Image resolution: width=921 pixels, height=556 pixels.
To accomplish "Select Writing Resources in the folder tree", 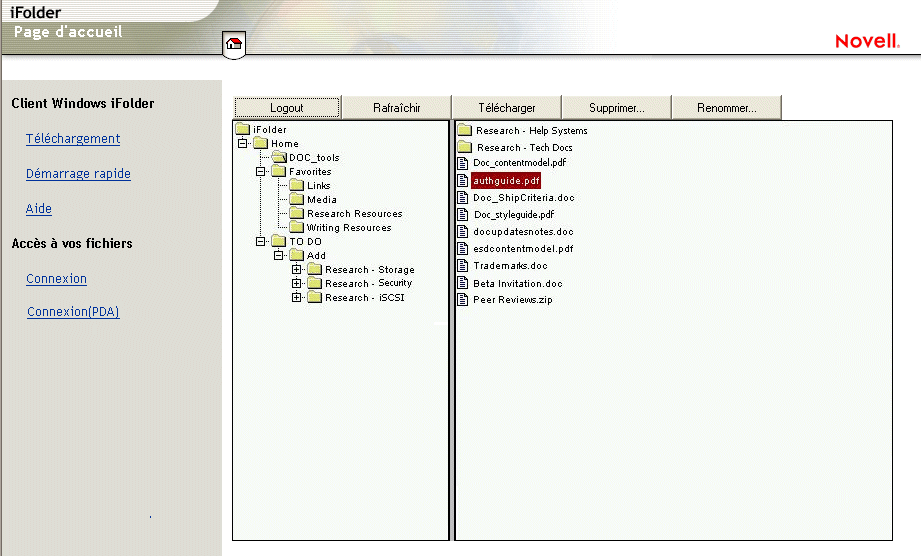I will tap(348, 228).
